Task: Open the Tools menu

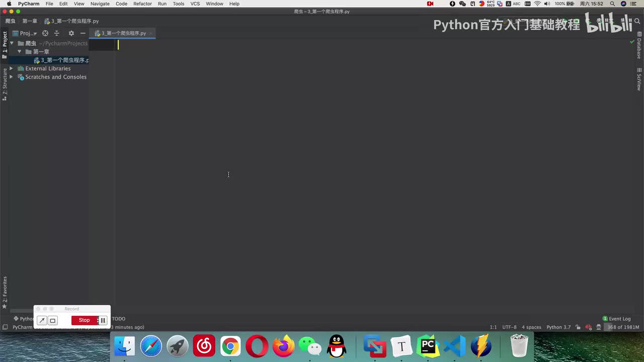Action: pos(179,4)
